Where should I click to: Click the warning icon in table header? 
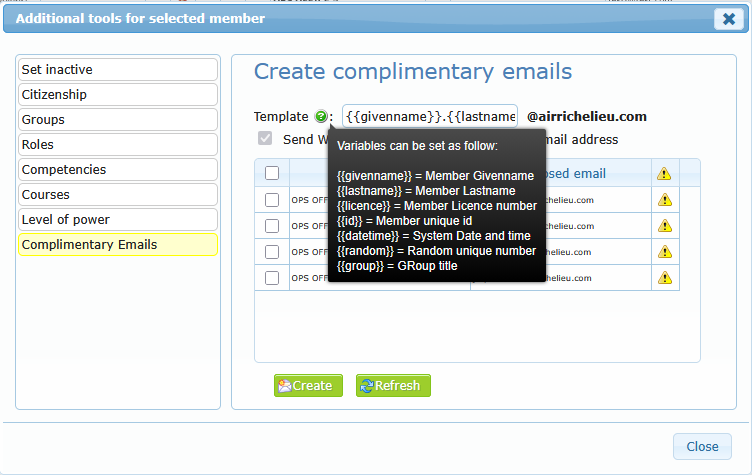[664, 174]
